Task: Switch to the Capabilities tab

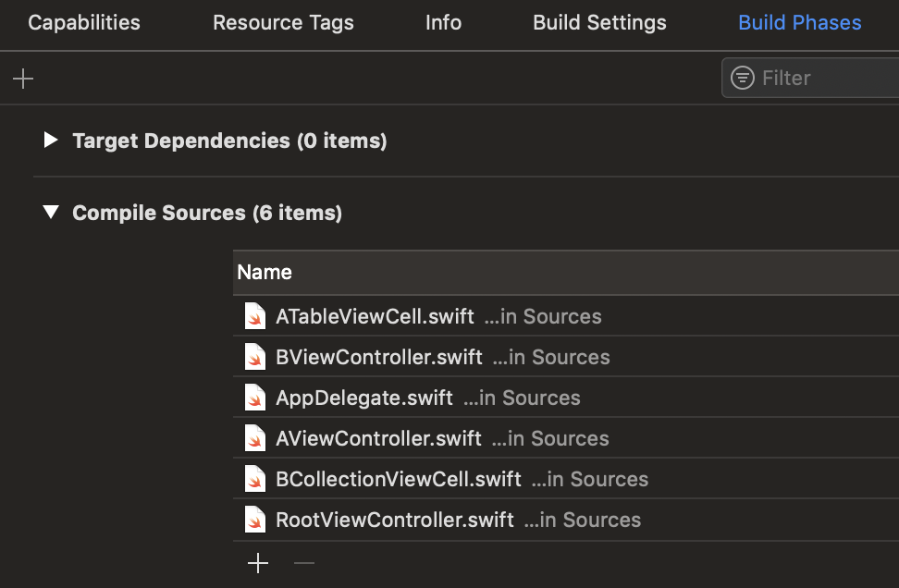Action: pyautogui.click(x=84, y=23)
